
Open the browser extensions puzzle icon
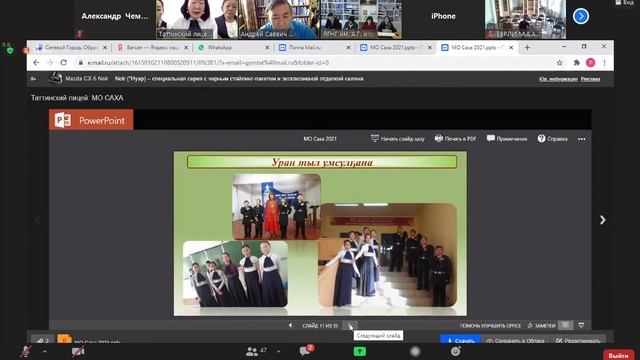point(576,62)
